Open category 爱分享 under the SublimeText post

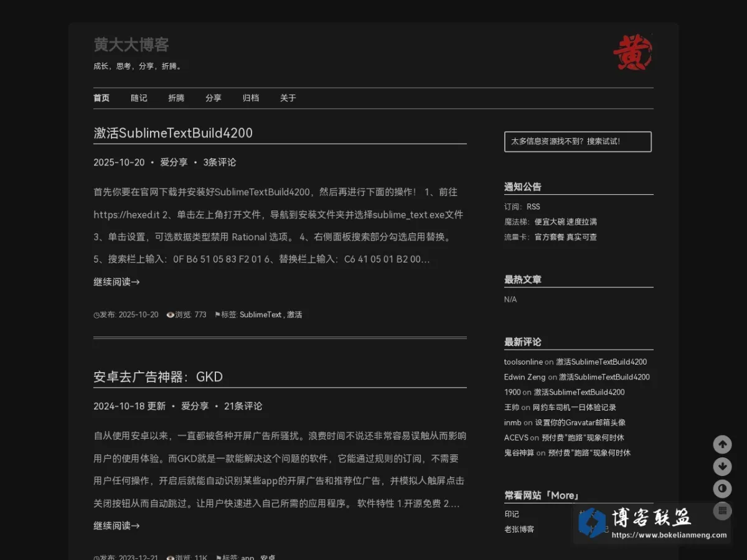(x=174, y=162)
